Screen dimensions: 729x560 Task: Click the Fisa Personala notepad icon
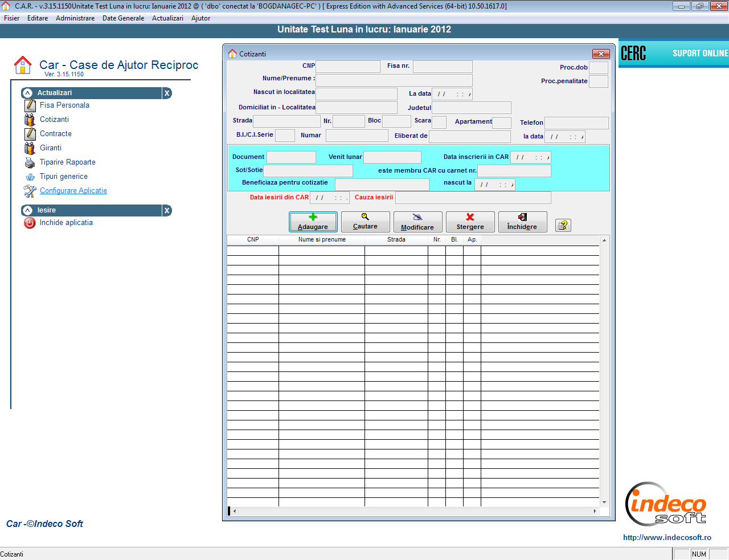(x=30, y=105)
